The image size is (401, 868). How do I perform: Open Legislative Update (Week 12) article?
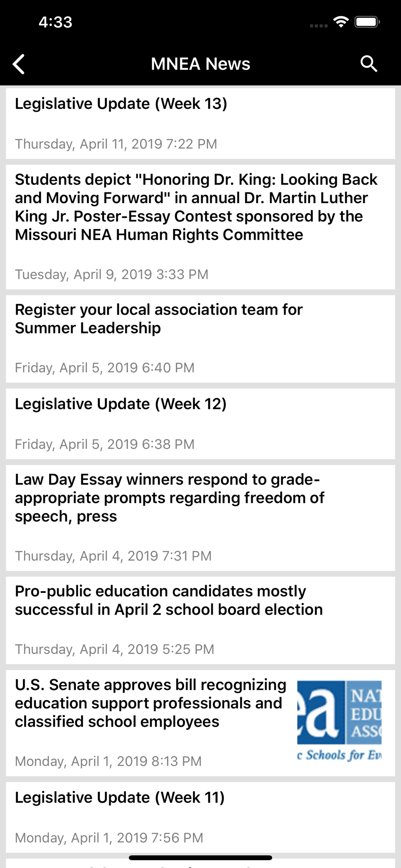tap(121, 404)
